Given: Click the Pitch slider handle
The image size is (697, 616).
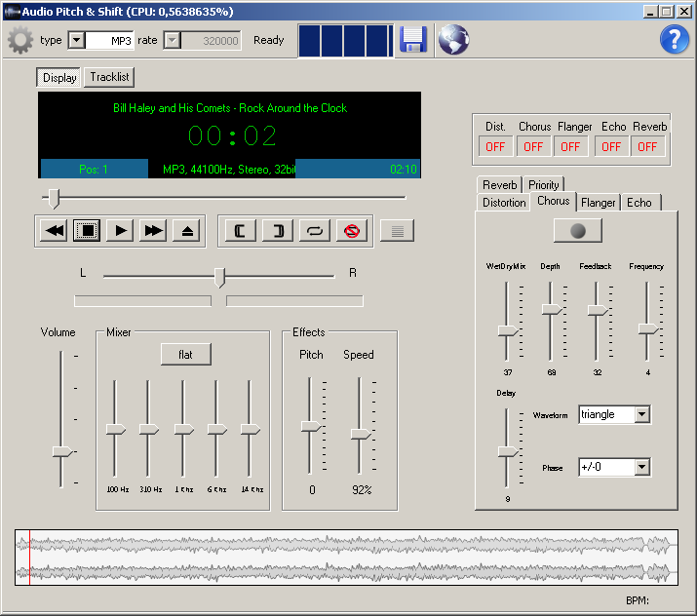Looking at the screenshot, I should point(310,427).
